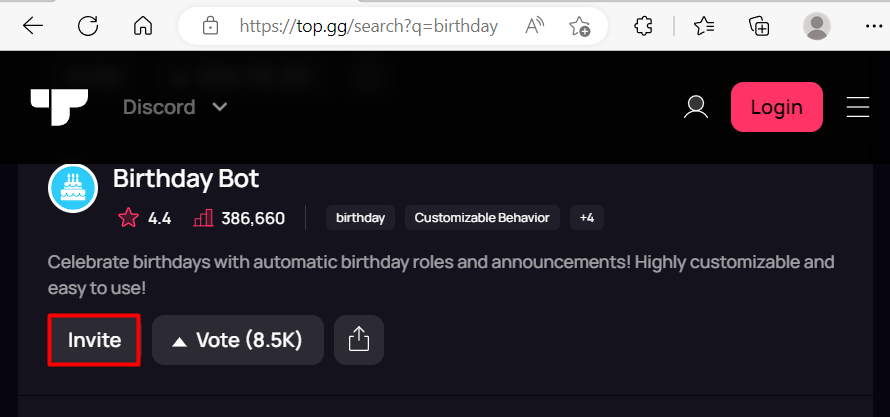The image size is (890, 417).
Task: Open the browser Extensions menu
Action: click(643, 26)
